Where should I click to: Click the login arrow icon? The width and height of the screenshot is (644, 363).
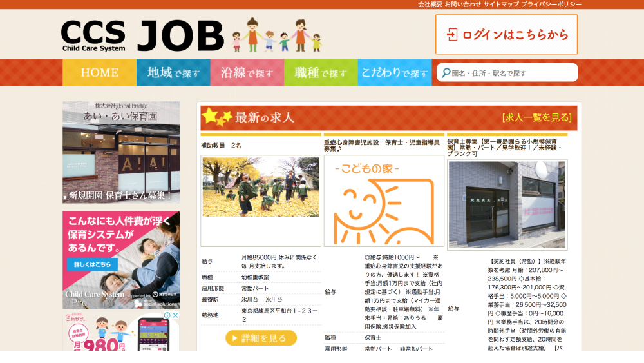coord(452,35)
